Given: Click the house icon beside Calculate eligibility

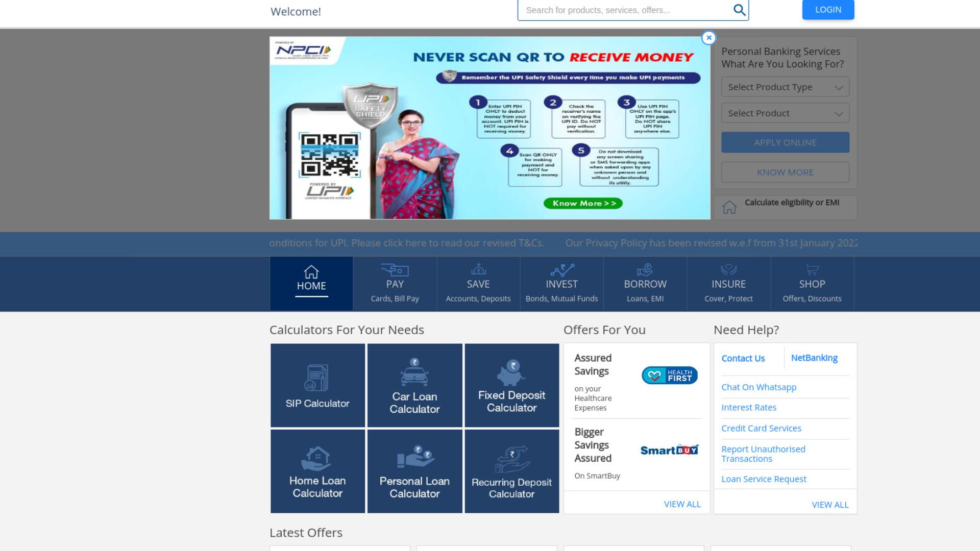Looking at the screenshot, I should [729, 207].
